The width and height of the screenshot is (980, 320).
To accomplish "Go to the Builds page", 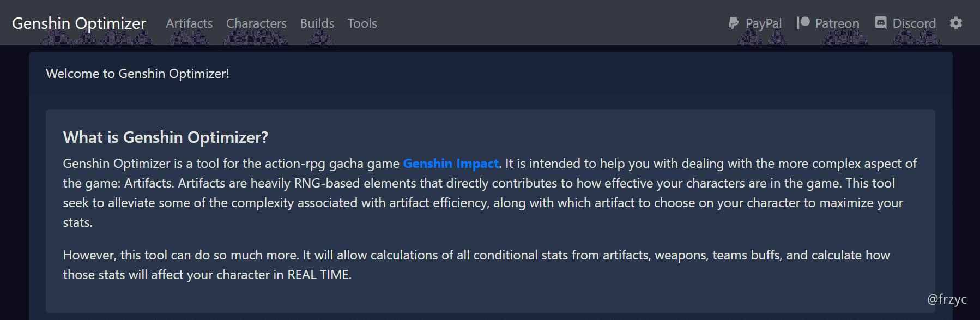I will 317,23.
